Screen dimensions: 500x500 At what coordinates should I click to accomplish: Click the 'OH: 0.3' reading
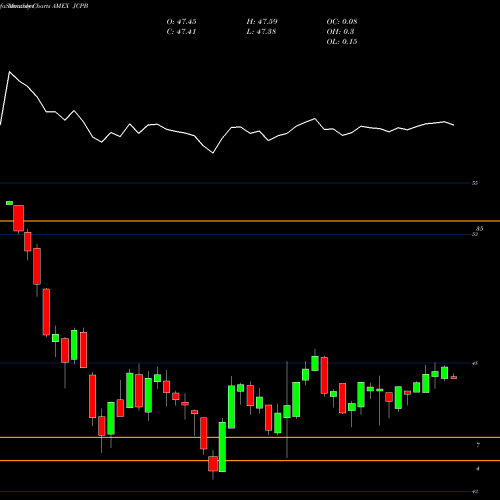(x=340, y=32)
